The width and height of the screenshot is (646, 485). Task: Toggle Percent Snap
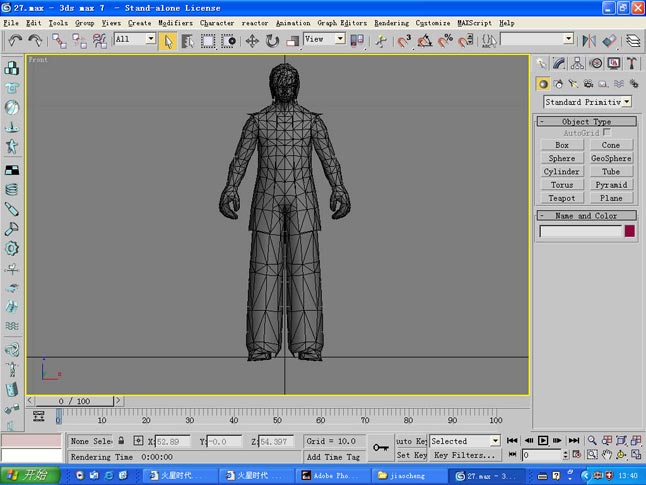pyautogui.click(x=445, y=41)
